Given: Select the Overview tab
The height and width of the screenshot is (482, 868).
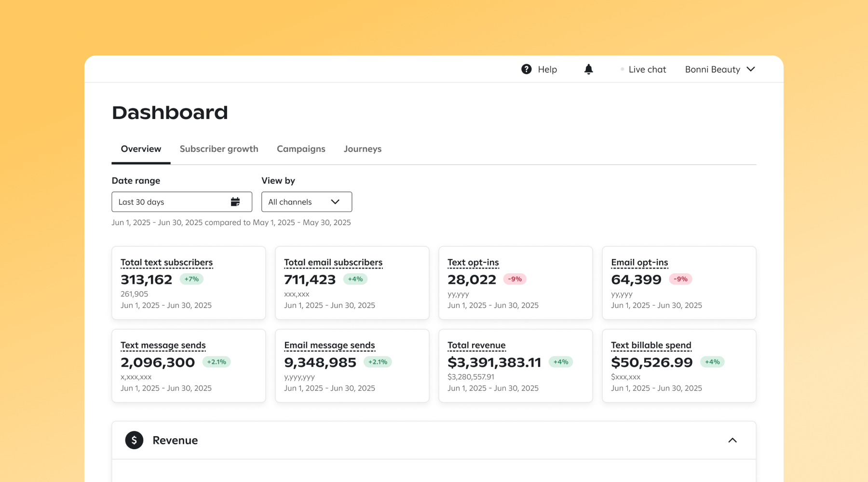Looking at the screenshot, I should pos(140,149).
